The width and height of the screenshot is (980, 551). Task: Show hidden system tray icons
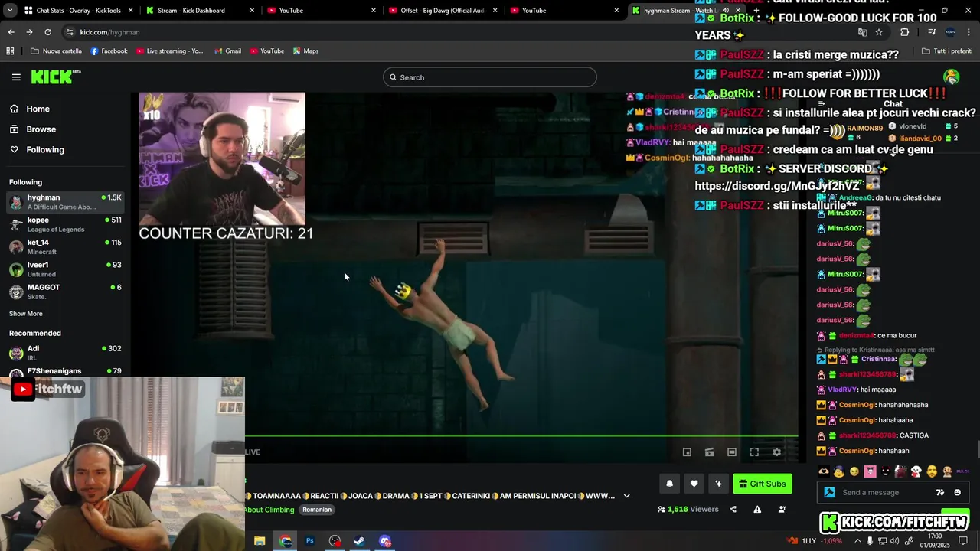pyautogui.click(x=857, y=541)
